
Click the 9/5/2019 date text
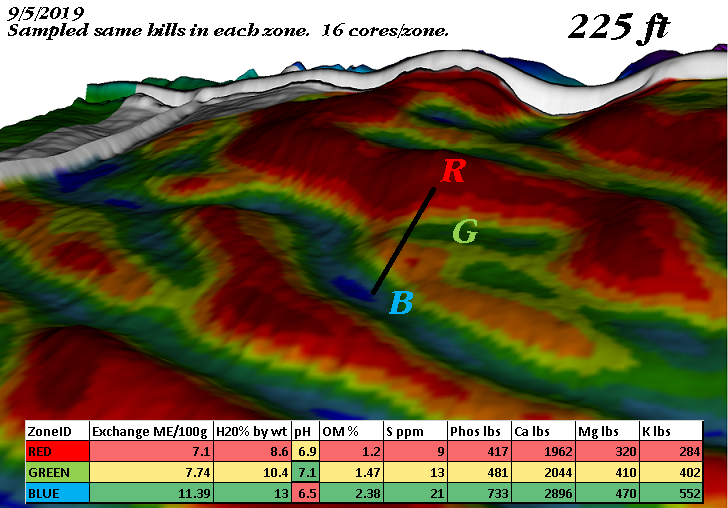click(x=46, y=13)
